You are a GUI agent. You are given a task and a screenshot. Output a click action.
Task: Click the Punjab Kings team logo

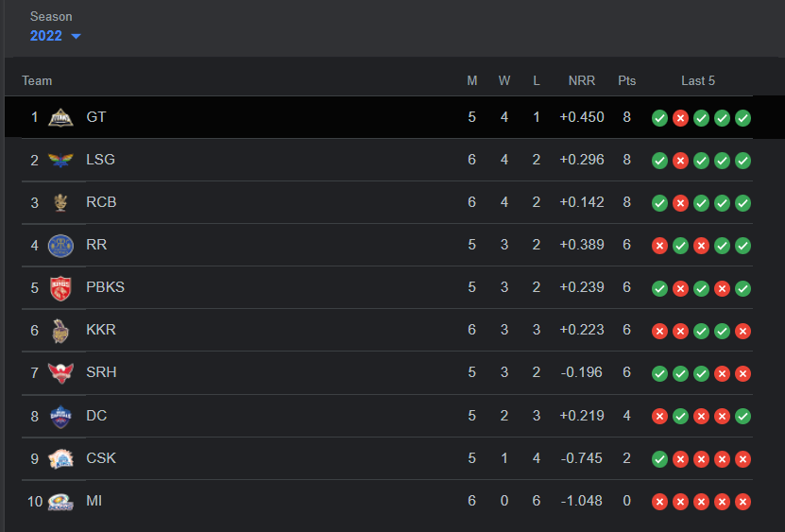coord(60,288)
